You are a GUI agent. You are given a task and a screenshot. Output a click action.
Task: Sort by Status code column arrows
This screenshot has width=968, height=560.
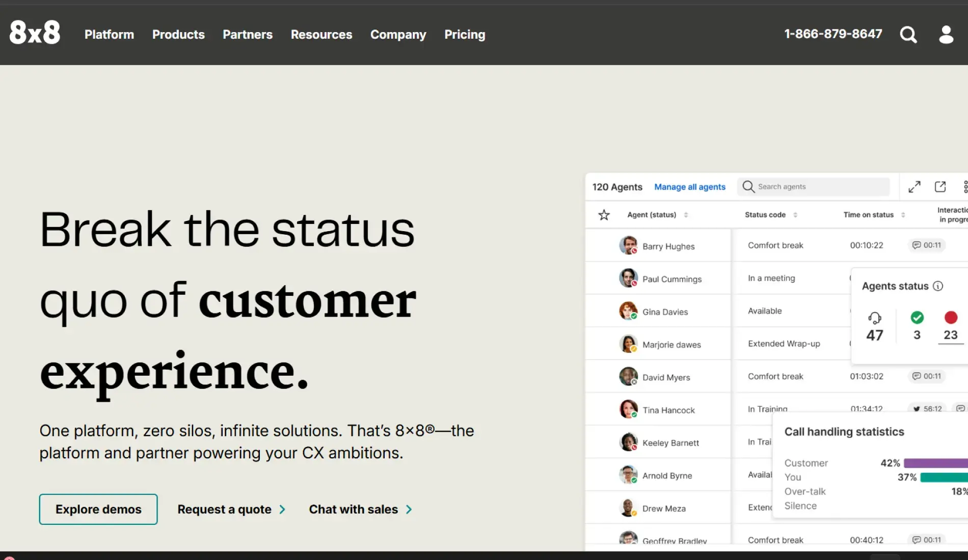coord(795,215)
